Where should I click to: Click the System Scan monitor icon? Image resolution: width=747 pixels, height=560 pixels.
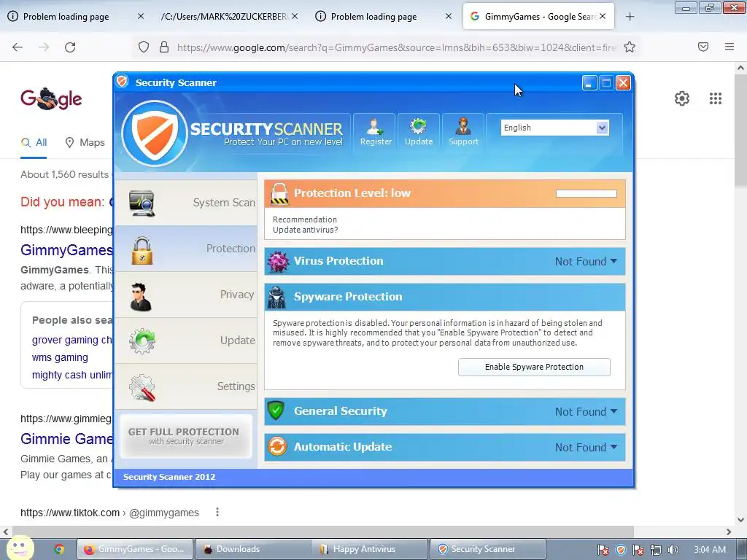pos(142,203)
